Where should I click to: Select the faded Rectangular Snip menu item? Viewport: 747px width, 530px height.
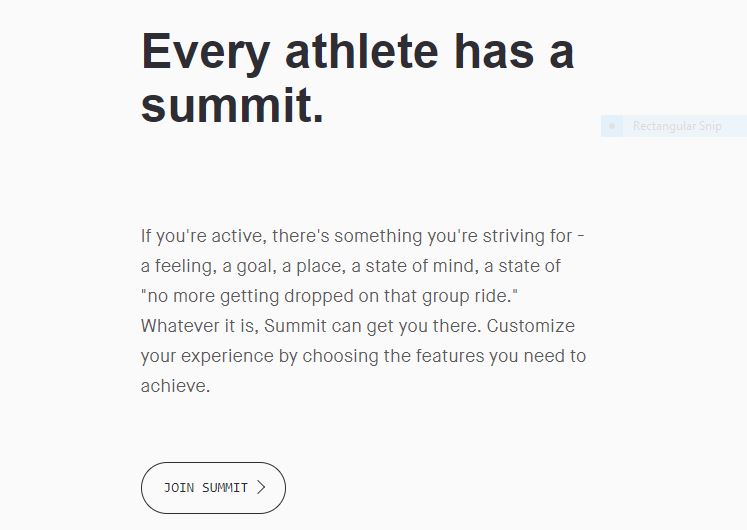tap(676, 127)
